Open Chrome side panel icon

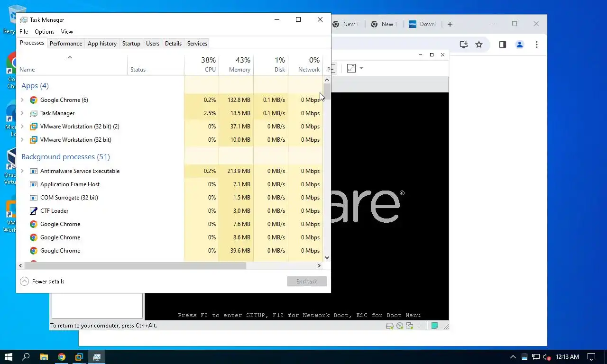(x=503, y=45)
